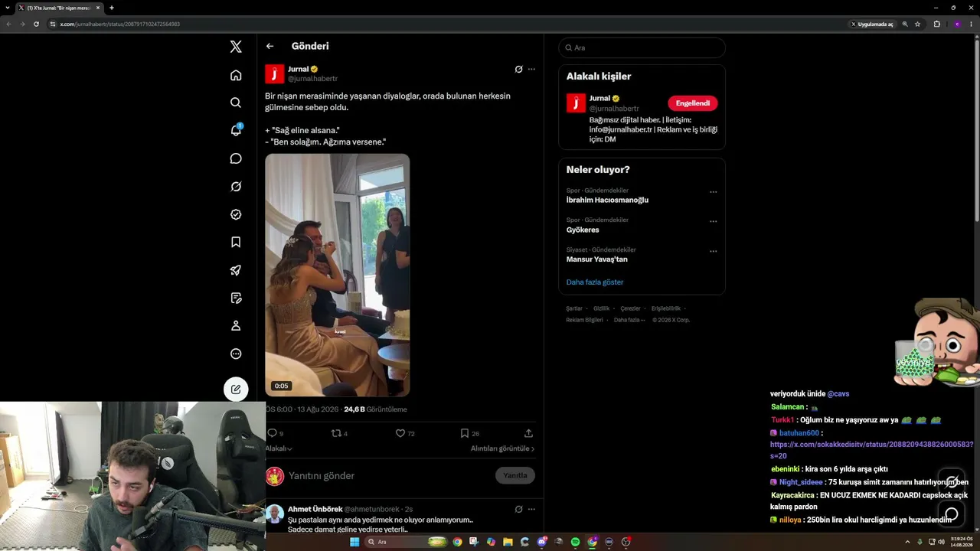The image size is (980, 551).
Task: Open the Gizlilik footer link
Action: pos(601,308)
